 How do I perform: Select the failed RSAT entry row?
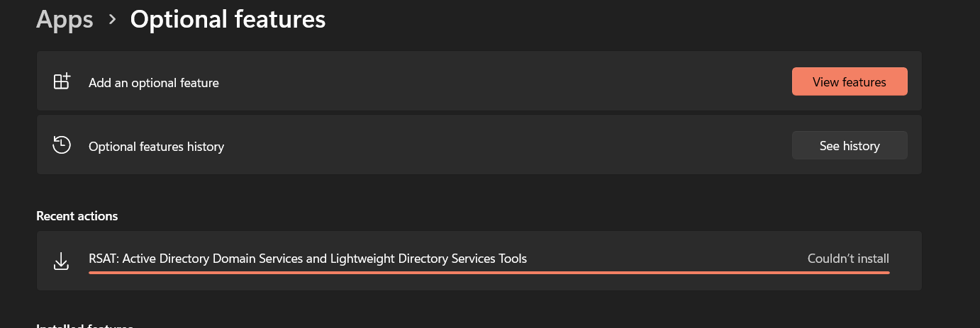point(479,261)
